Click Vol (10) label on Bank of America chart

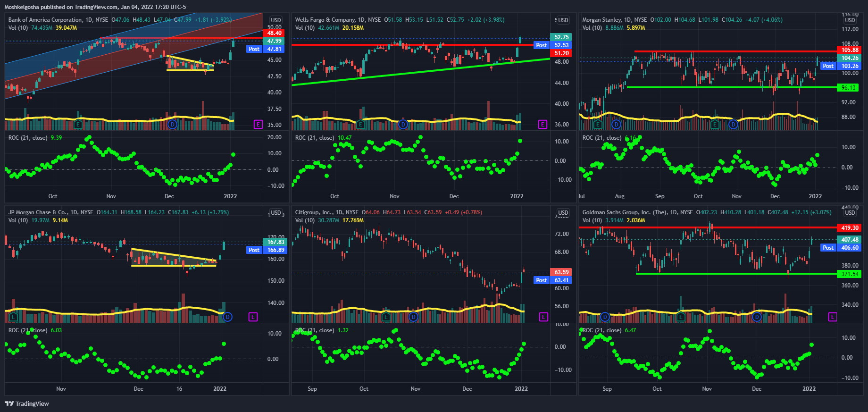(x=18, y=28)
